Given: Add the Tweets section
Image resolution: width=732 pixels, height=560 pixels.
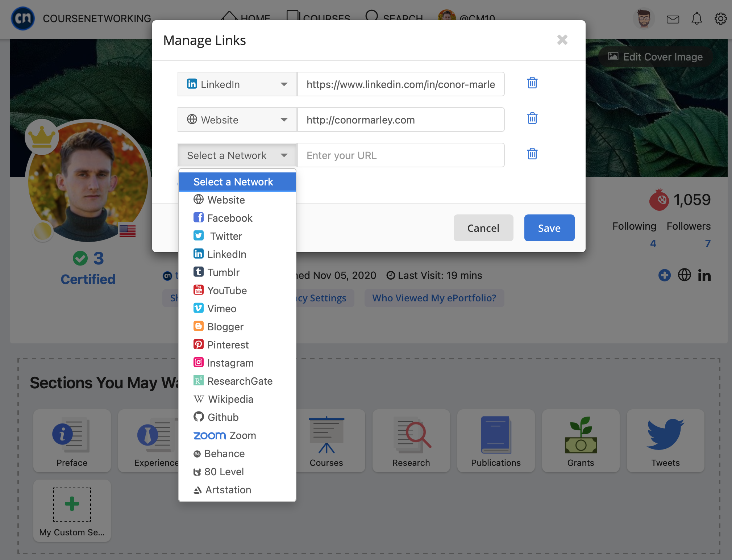Looking at the screenshot, I should pyautogui.click(x=665, y=441).
